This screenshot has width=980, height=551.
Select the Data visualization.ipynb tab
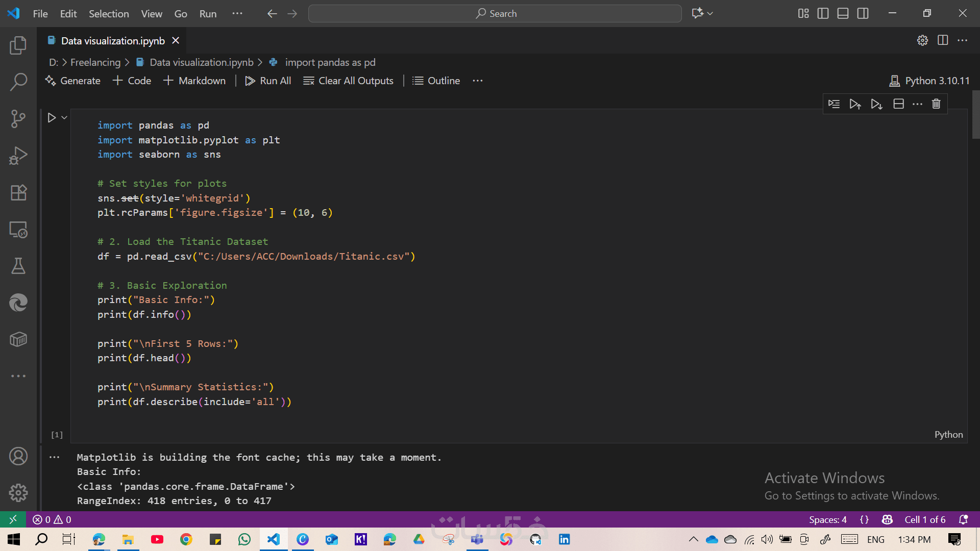tap(112, 41)
